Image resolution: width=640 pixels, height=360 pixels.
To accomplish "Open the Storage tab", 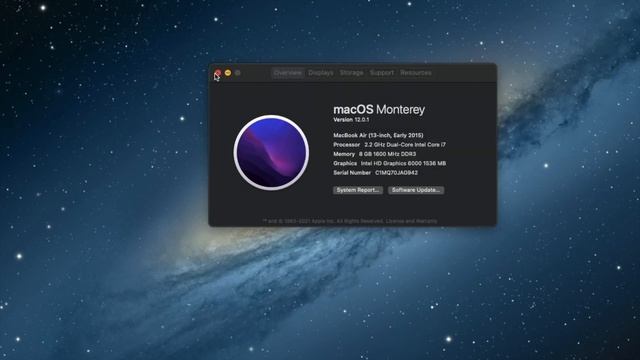I will point(351,73).
